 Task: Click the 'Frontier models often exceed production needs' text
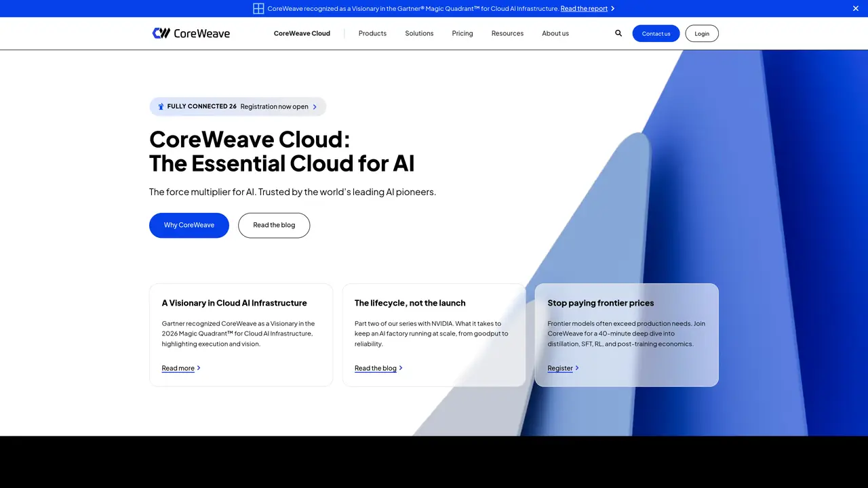pos(627,333)
